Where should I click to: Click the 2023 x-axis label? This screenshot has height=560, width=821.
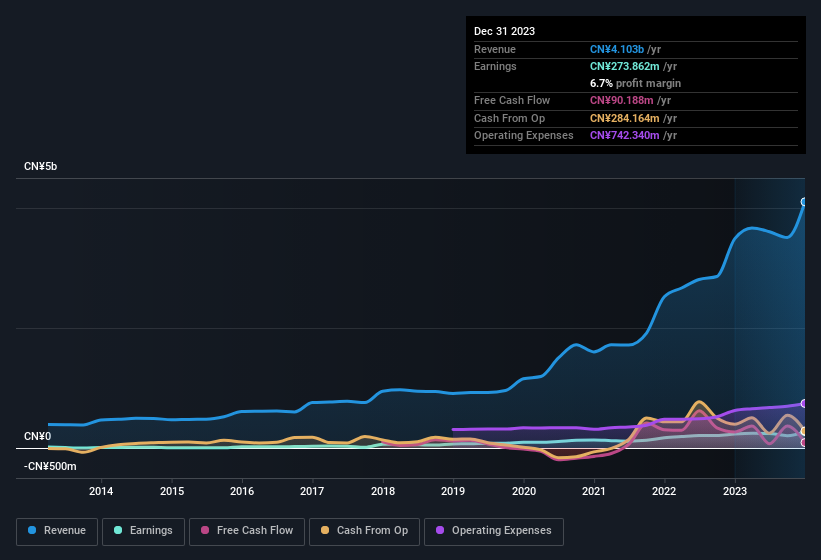735,491
